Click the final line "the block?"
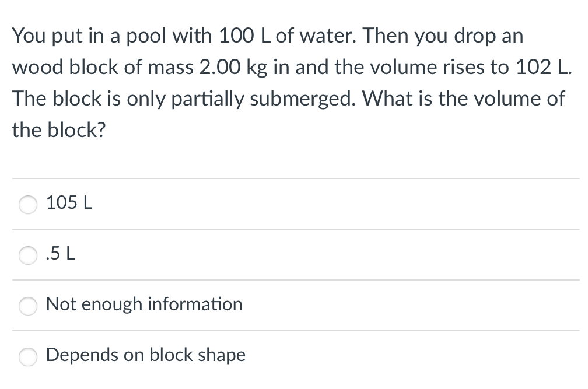Image resolution: width=588 pixels, height=389 pixels. [x=59, y=130]
